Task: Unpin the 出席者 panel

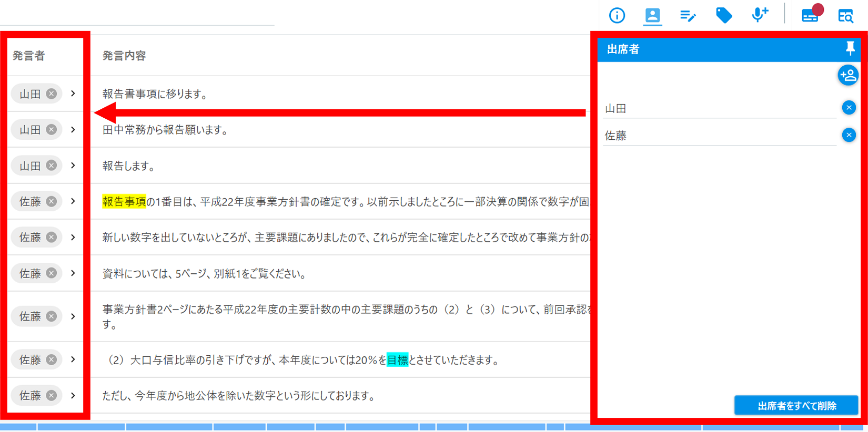Action: coord(850,48)
